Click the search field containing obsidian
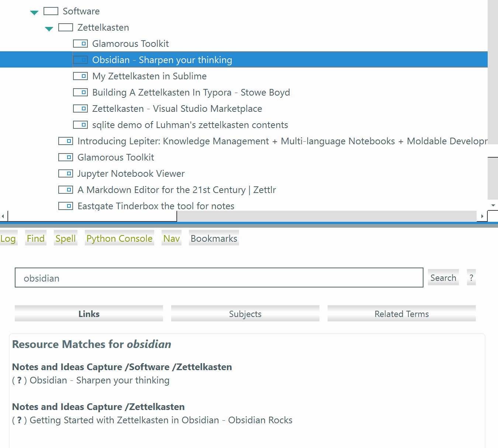Viewport: 498px width, 448px height. [x=219, y=278]
